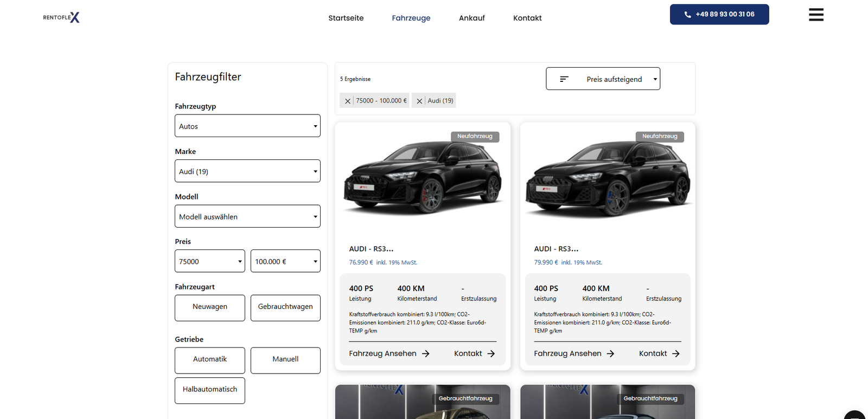Click the RentoflexX logo
The image size is (868, 419).
pyautogui.click(x=61, y=17)
